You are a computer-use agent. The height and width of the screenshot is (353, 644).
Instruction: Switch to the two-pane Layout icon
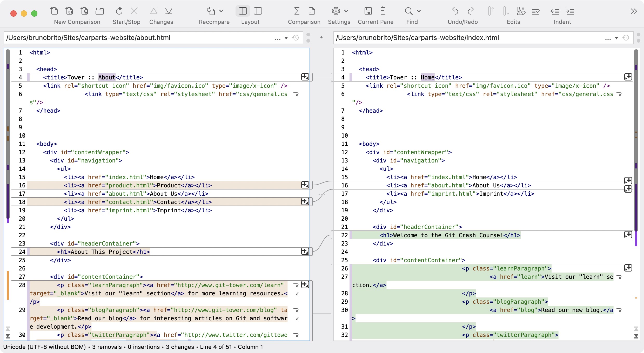[242, 11]
